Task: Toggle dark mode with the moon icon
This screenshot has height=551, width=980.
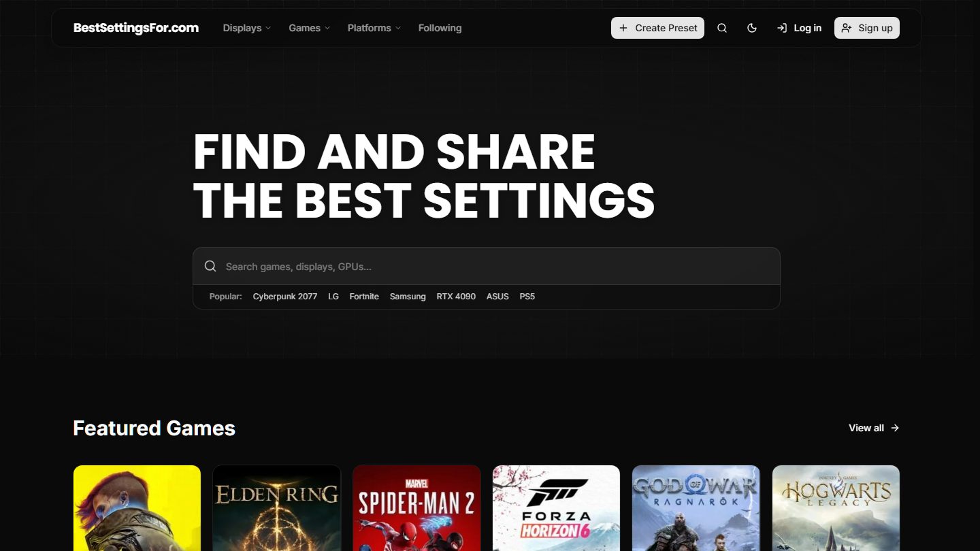Action: pyautogui.click(x=752, y=28)
